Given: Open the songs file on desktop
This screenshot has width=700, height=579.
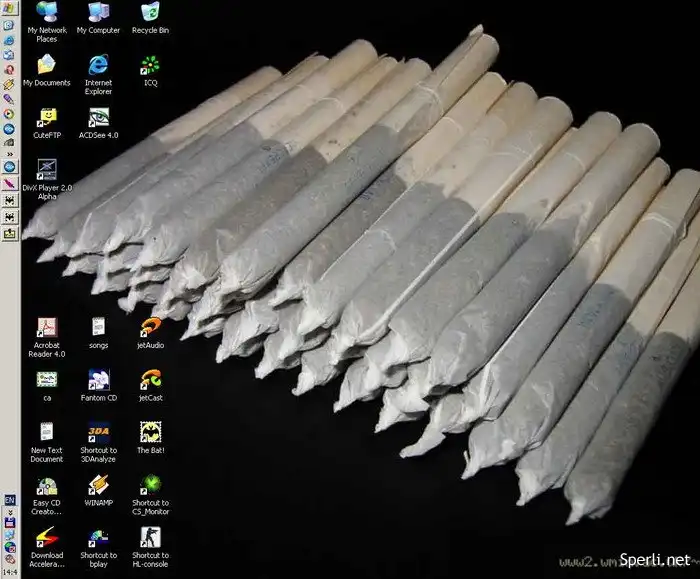Looking at the screenshot, I should coord(98,328).
